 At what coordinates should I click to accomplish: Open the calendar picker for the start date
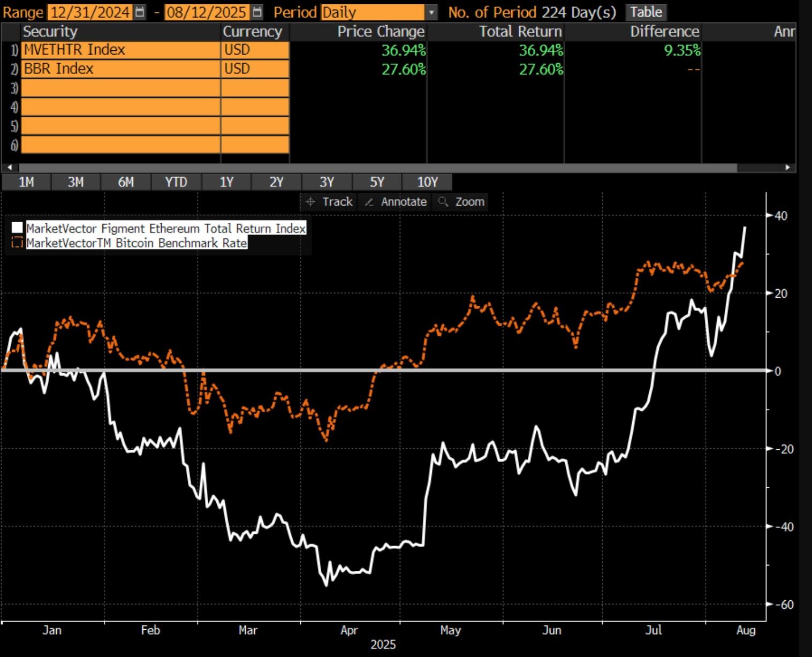pos(140,12)
